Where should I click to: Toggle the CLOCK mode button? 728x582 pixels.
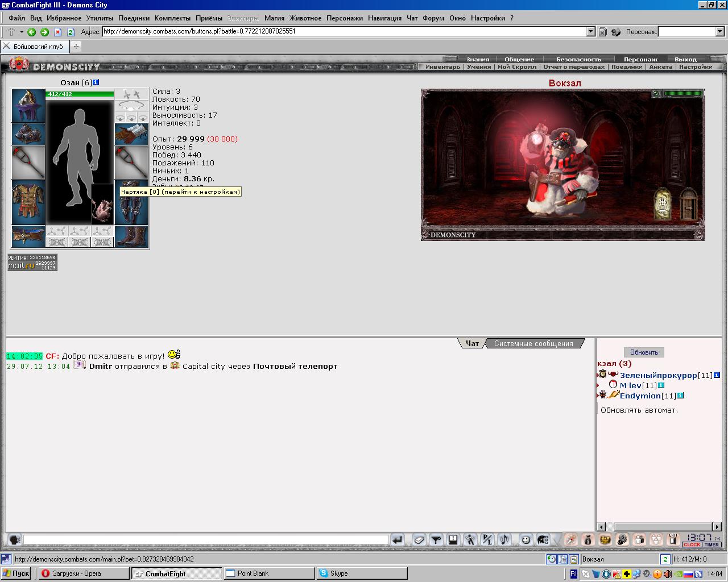(692, 544)
